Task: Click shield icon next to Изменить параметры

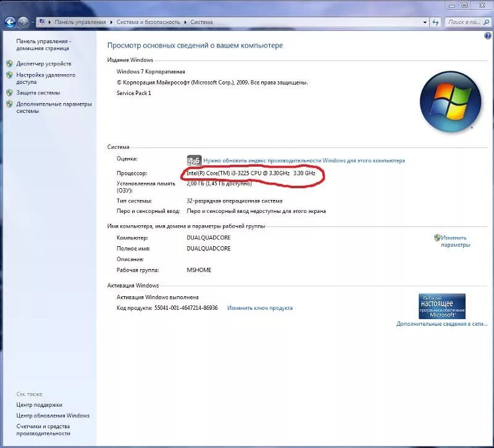Action: click(437, 238)
